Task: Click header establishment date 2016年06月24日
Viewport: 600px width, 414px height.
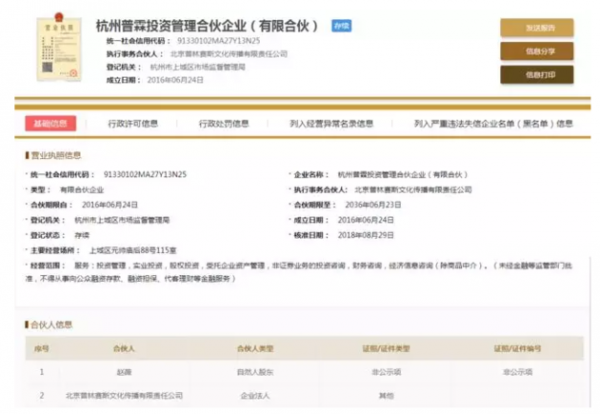Action: coord(175,80)
